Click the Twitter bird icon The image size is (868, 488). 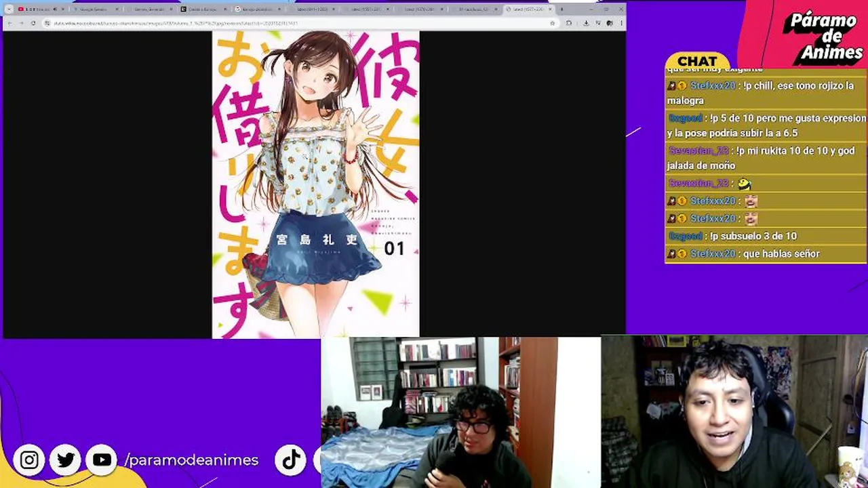point(66,460)
